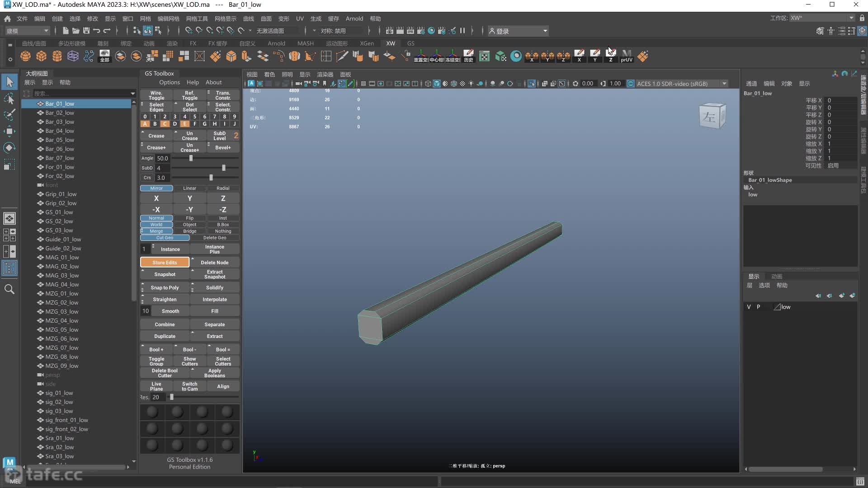This screenshot has height=488, width=868.
Task: Create new scene from status line icon
Action: click(x=66, y=31)
